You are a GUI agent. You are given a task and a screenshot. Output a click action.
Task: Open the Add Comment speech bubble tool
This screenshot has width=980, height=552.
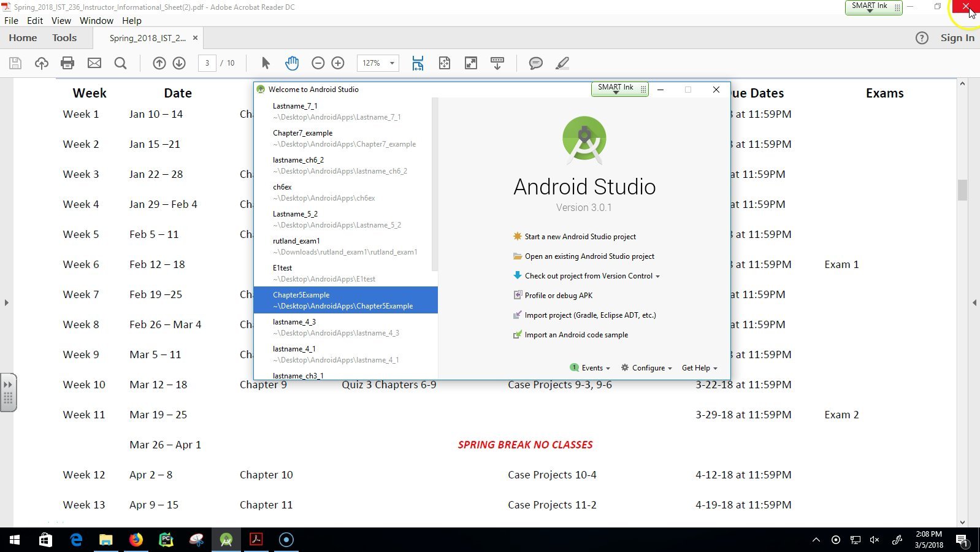coord(535,63)
